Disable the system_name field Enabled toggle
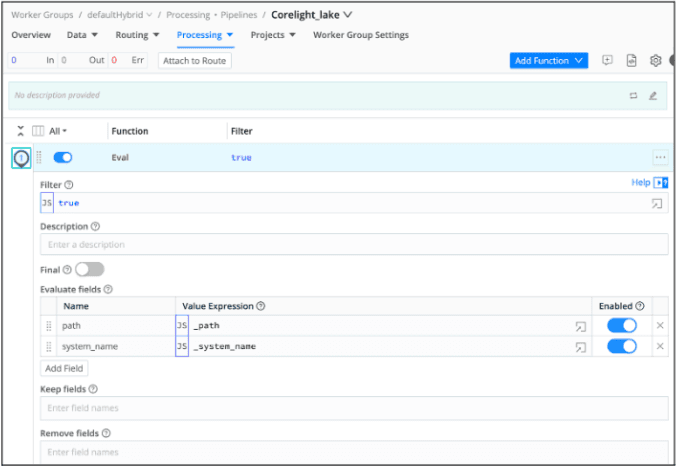Image resolution: width=676 pixels, height=467 pixels. pos(622,346)
